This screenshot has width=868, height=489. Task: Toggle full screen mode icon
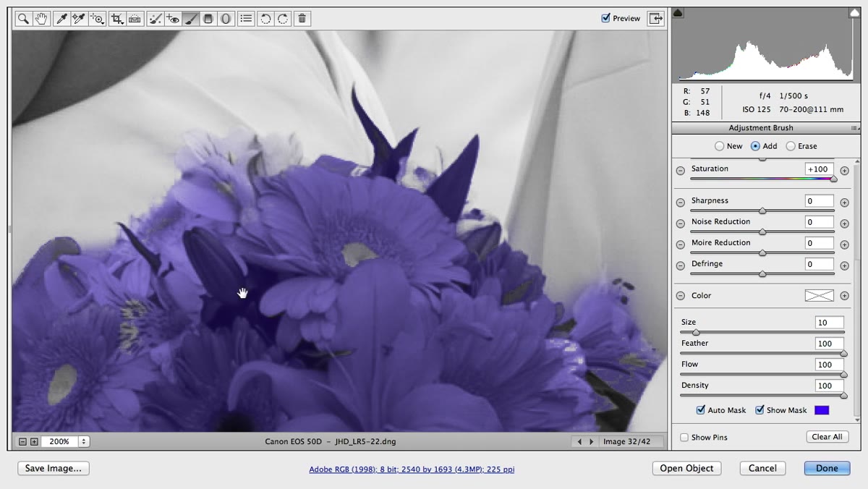[x=656, y=19]
